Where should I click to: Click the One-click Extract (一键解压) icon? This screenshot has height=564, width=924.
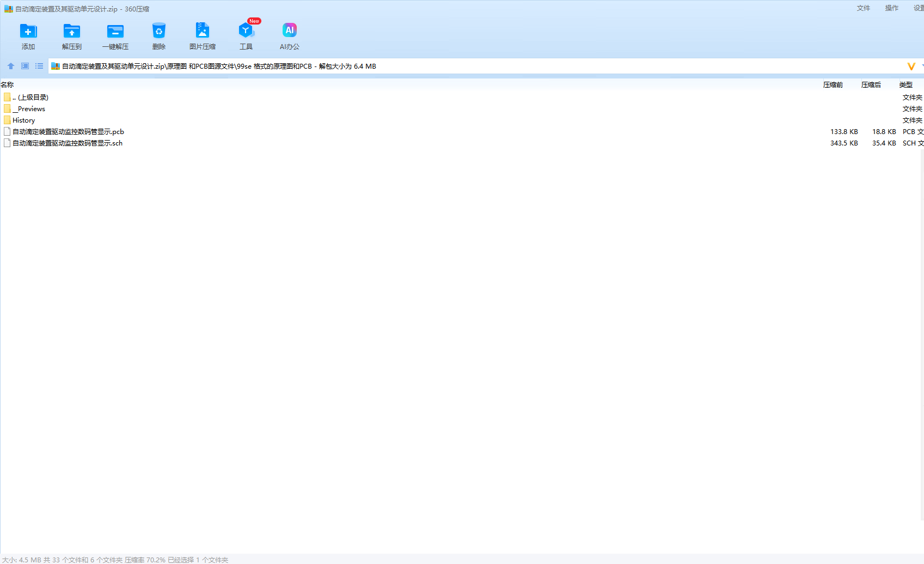[x=115, y=32]
